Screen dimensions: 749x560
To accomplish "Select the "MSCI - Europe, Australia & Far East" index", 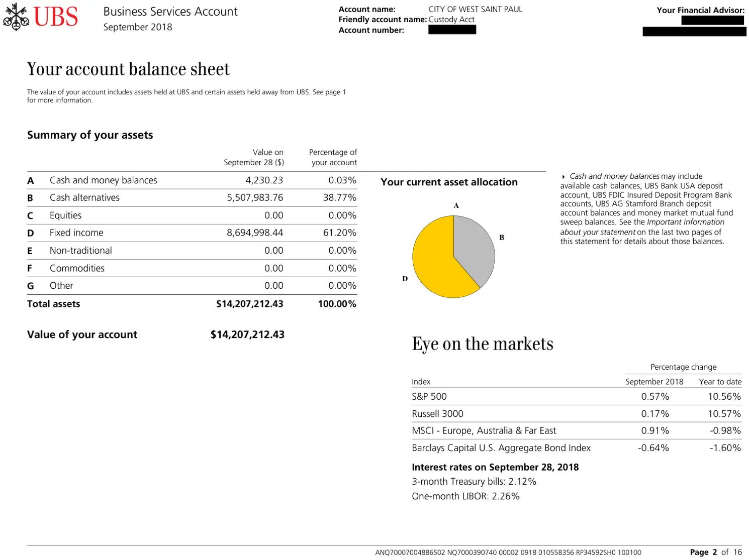I will coord(484,431).
